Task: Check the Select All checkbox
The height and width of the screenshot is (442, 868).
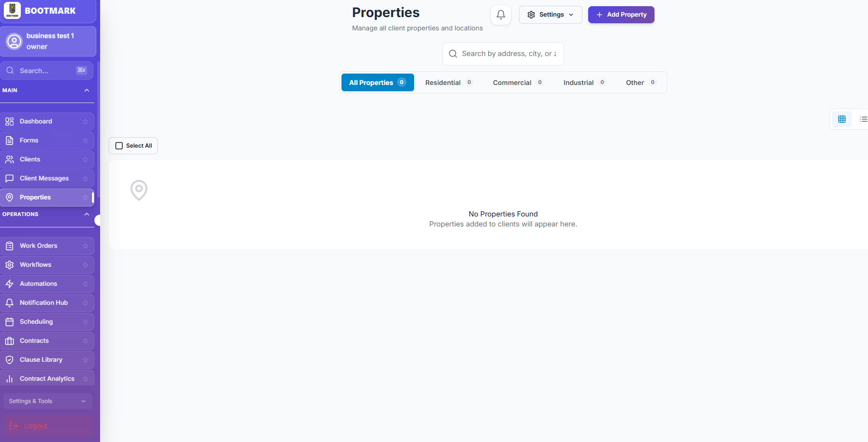Action: [119, 146]
